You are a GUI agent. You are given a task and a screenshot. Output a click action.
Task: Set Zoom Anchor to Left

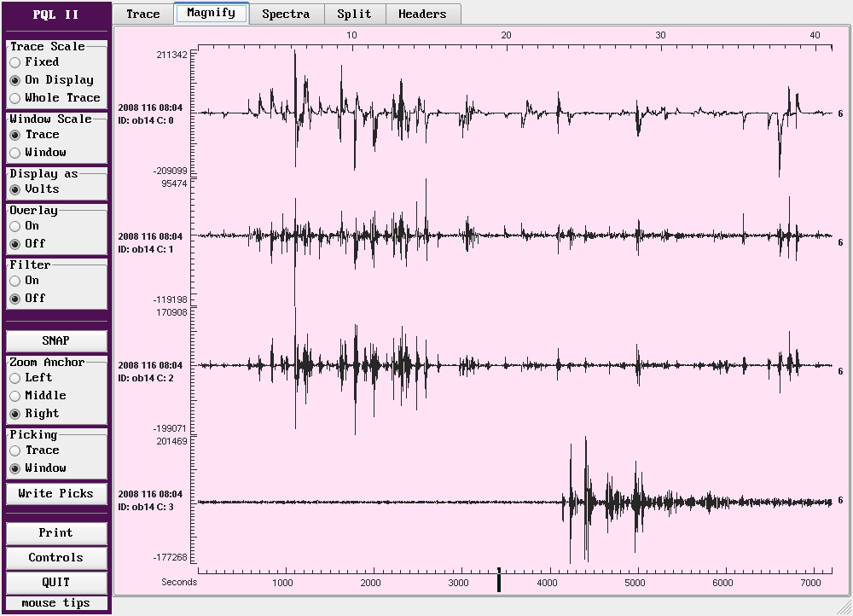tap(15, 378)
